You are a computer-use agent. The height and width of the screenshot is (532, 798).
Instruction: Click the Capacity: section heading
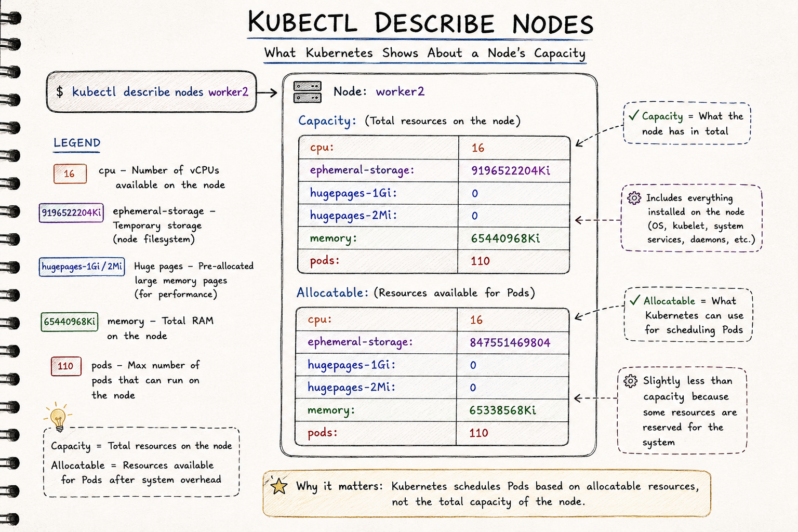tap(327, 121)
